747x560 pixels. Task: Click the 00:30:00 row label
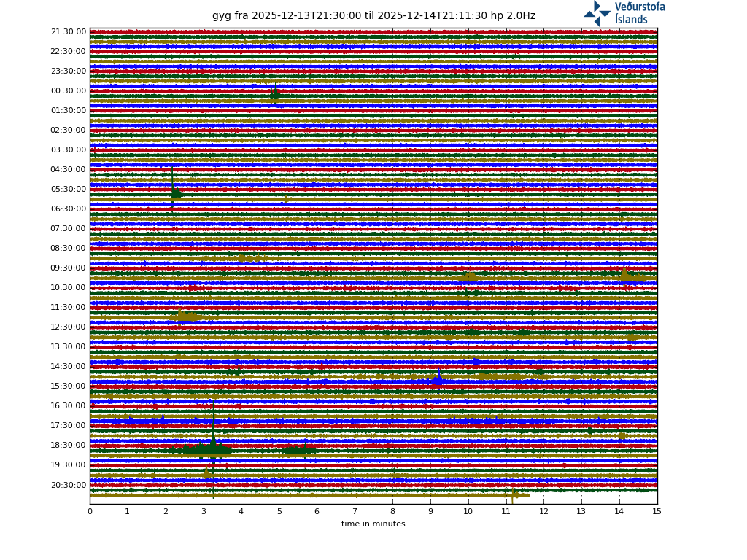[69, 91]
